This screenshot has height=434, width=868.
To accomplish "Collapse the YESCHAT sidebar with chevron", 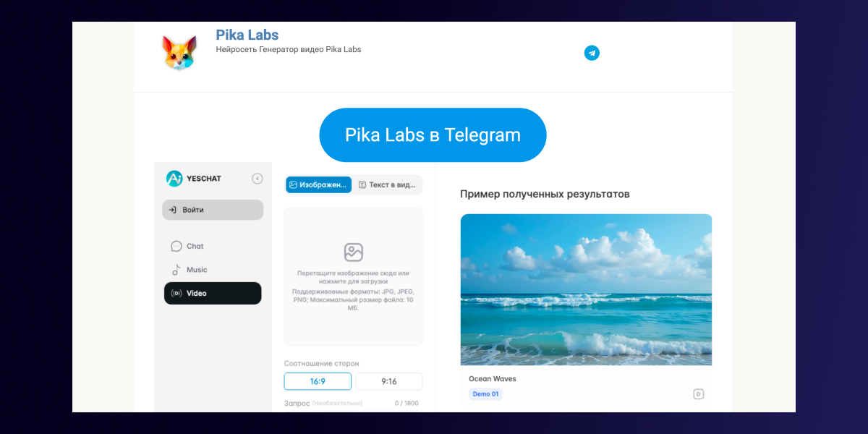I will [x=258, y=179].
